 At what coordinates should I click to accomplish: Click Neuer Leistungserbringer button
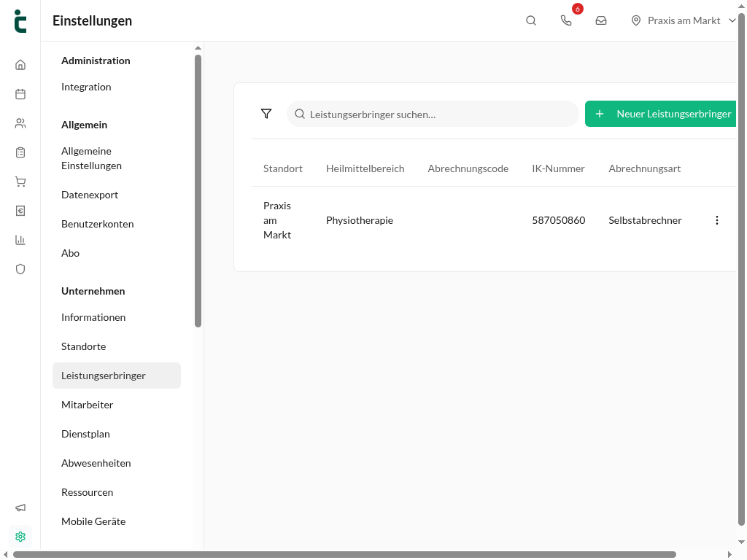[x=660, y=114]
